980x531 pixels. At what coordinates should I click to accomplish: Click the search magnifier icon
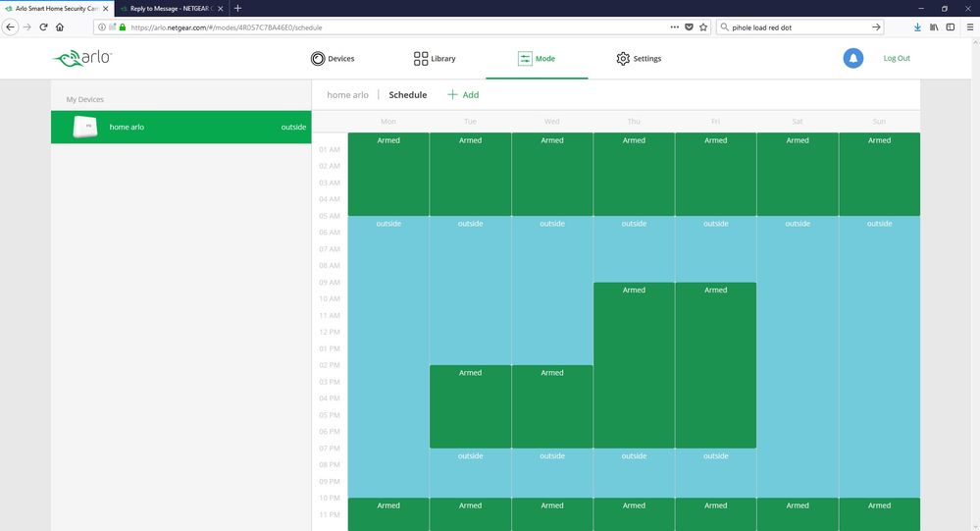724,27
